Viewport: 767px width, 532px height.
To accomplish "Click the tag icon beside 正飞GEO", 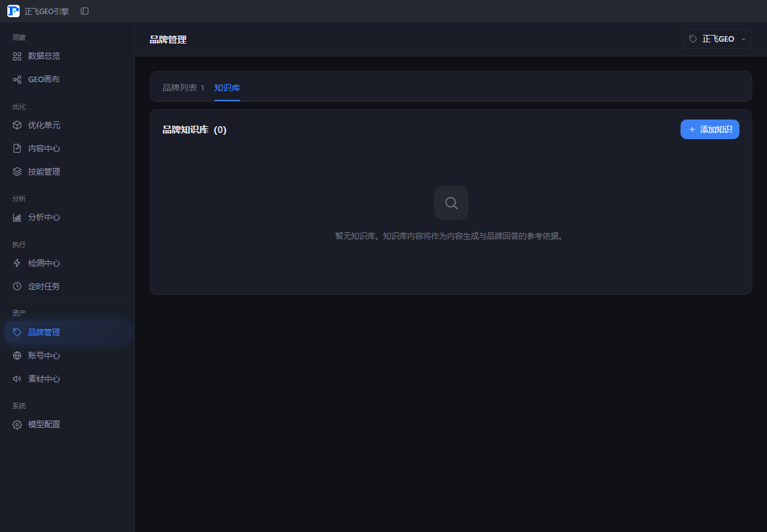I will pos(693,39).
